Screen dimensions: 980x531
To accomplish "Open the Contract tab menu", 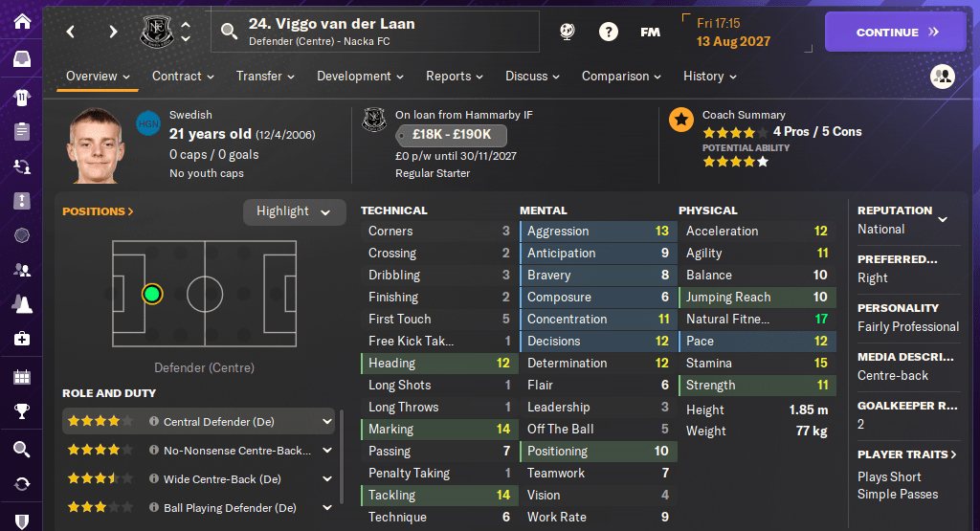I will [183, 77].
